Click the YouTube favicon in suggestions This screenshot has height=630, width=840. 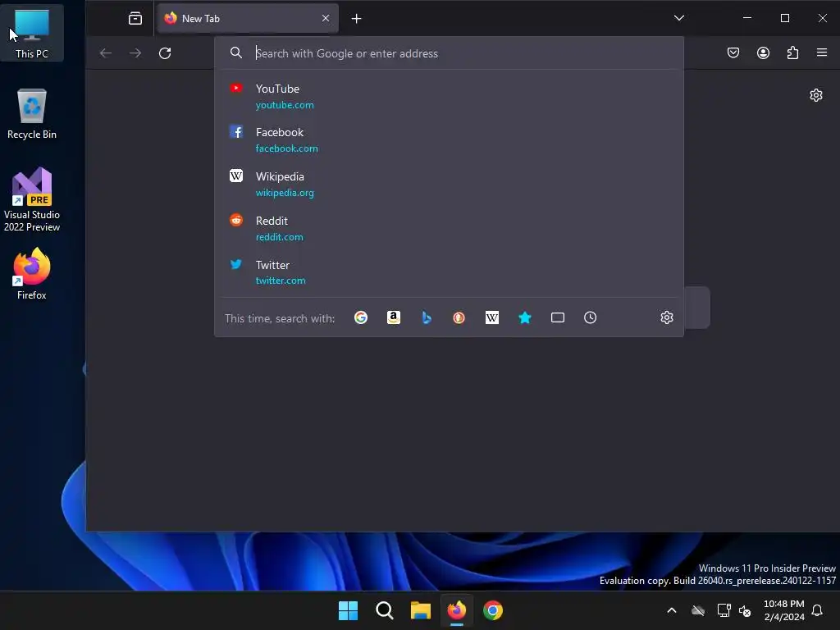[x=236, y=88]
